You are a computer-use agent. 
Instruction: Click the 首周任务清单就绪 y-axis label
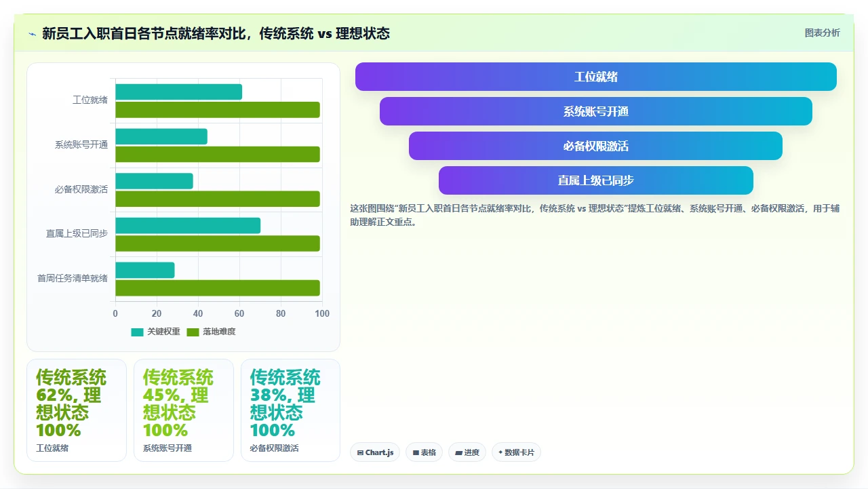click(x=73, y=278)
